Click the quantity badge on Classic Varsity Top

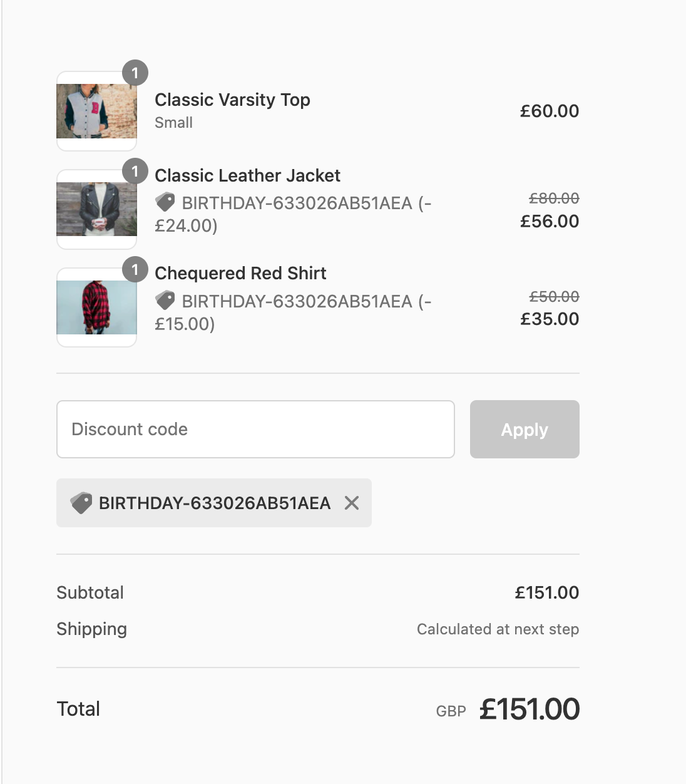[x=135, y=73]
